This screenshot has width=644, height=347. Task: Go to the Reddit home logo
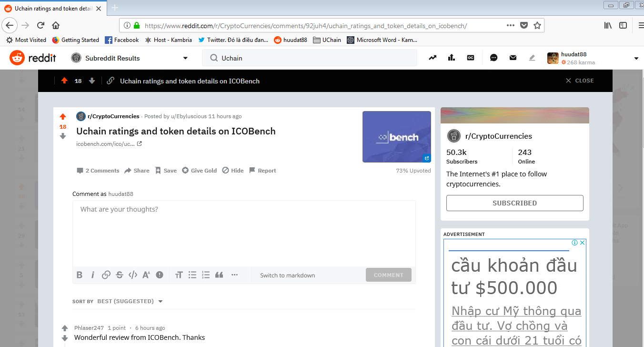point(33,58)
